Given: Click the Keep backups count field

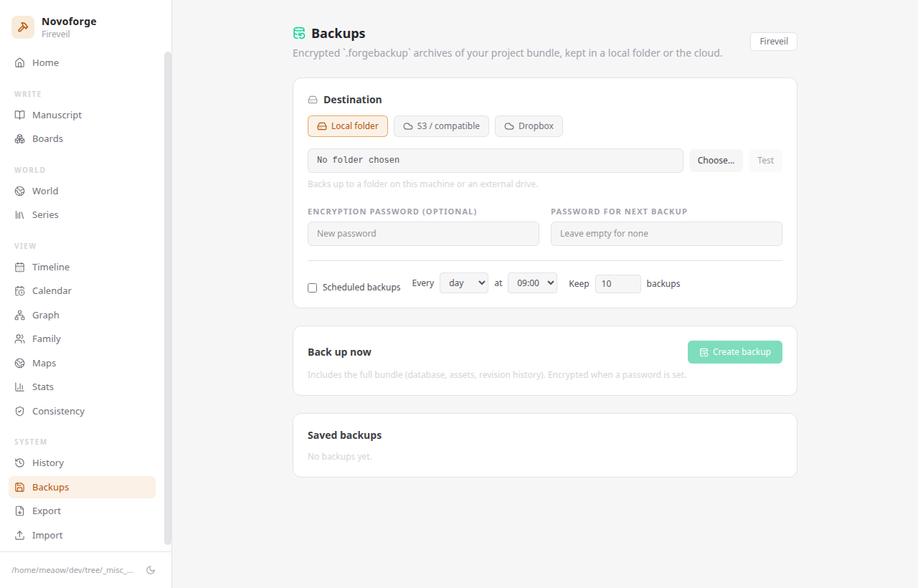Looking at the screenshot, I should coord(618,284).
